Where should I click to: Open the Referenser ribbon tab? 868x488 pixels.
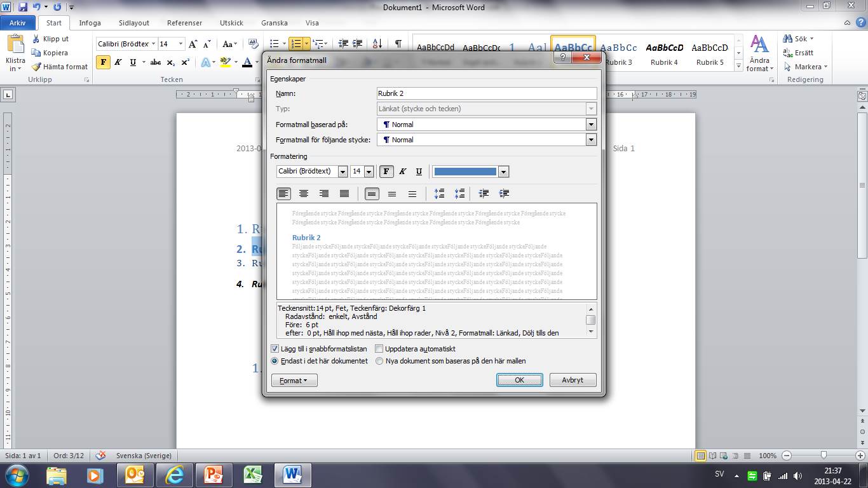[184, 23]
